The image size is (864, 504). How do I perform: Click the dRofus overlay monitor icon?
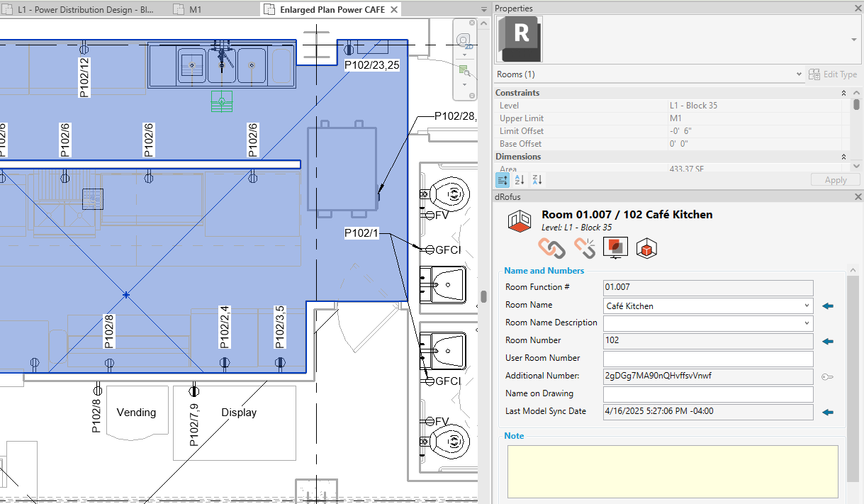coord(615,247)
